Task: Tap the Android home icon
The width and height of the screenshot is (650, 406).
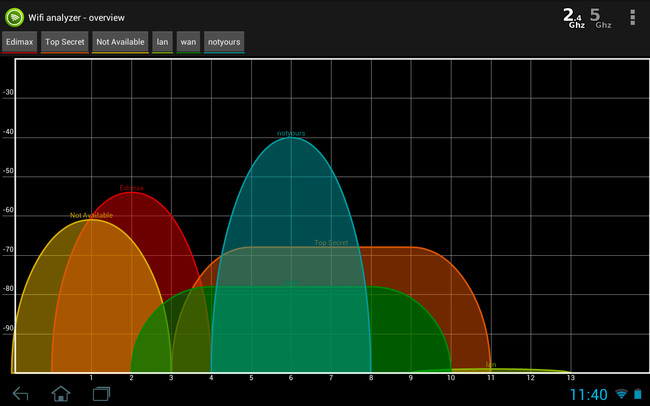Action: coord(61,393)
